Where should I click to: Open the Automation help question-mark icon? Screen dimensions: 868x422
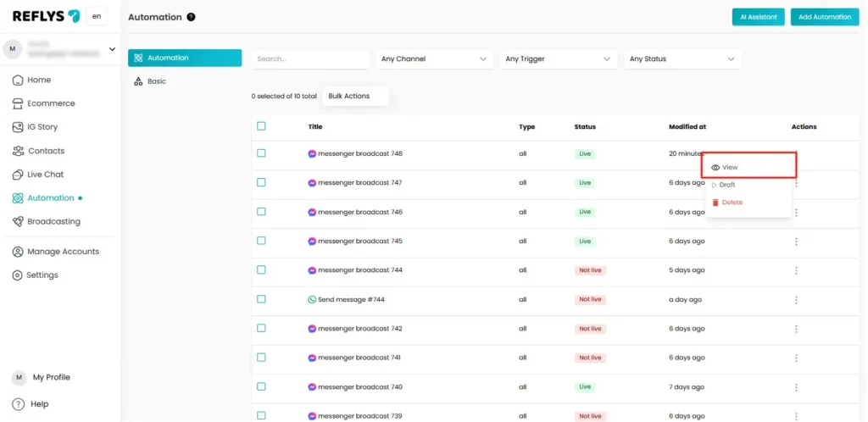(x=191, y=17)
